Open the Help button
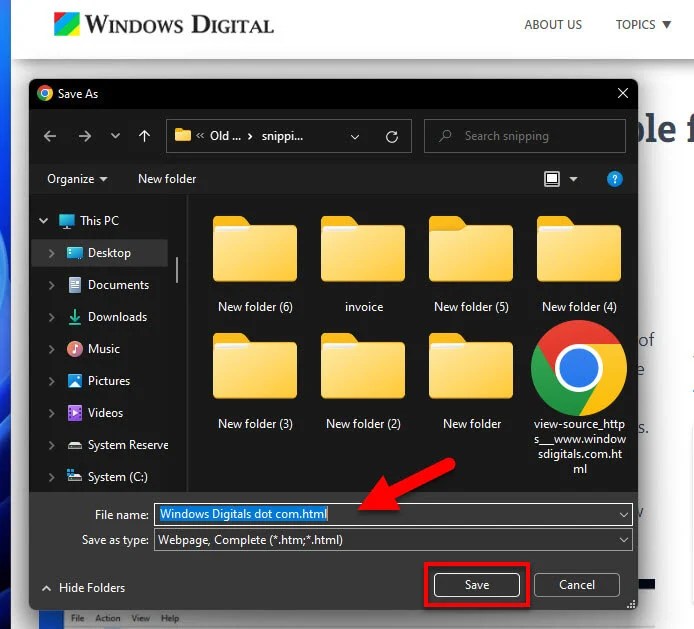 coord(614,179)
